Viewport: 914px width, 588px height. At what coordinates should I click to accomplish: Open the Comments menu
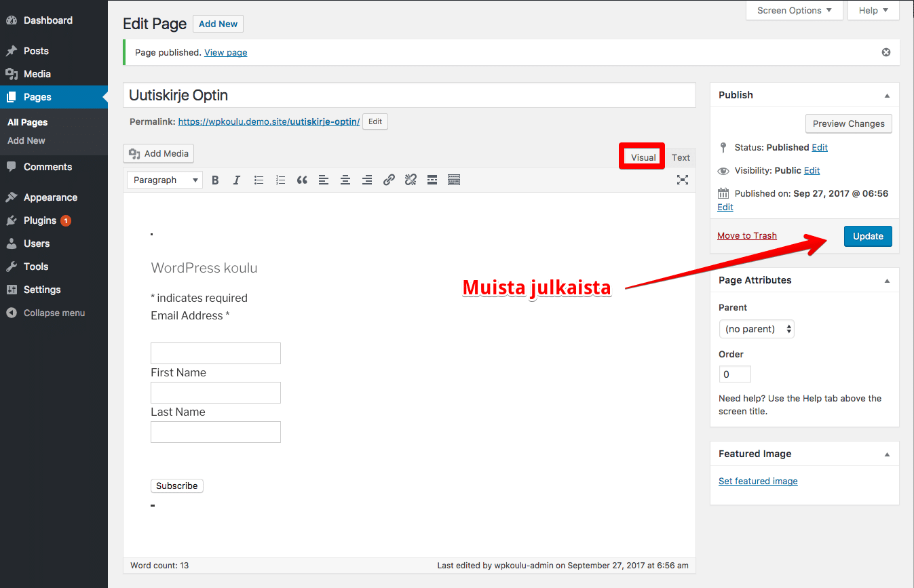pos(54,167)
